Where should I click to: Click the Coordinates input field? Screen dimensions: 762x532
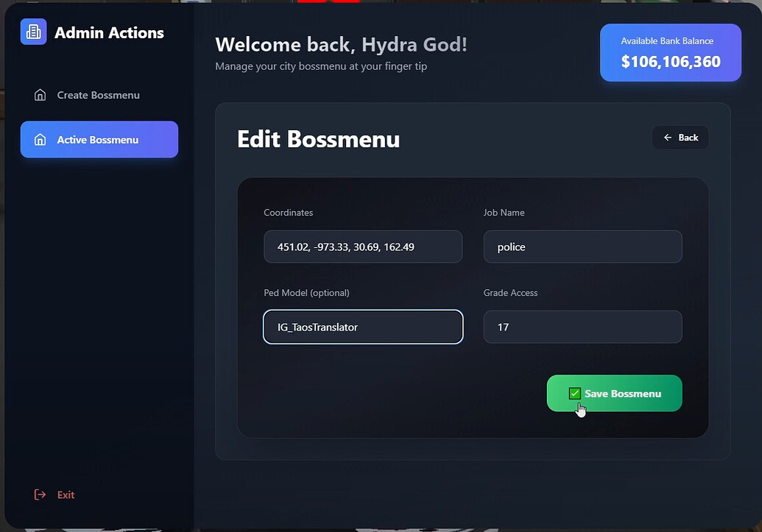pyautogui.click(x=362, y=247)
